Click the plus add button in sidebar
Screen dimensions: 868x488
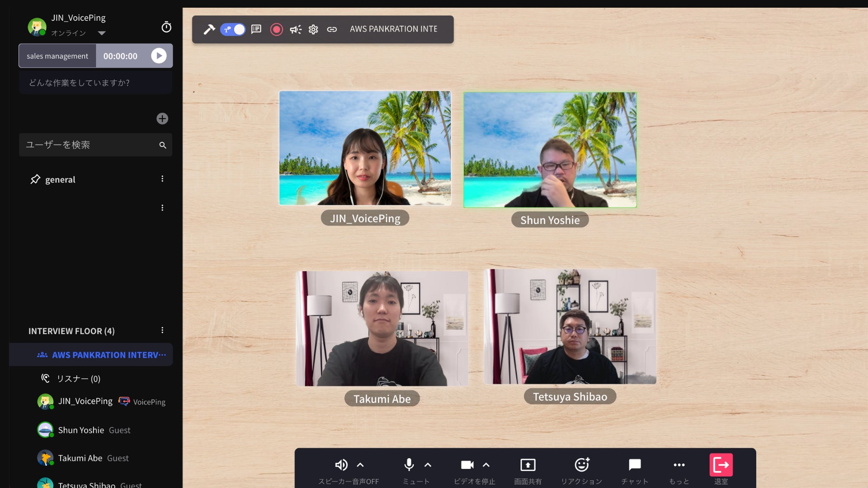[x=162, y=118]
